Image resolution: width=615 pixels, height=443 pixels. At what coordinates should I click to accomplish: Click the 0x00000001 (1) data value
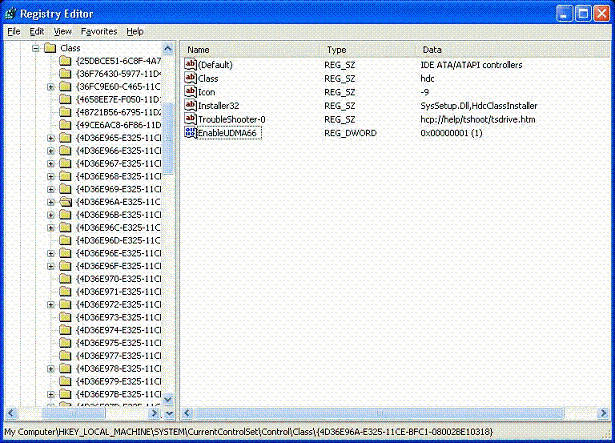pyautogui.click(x=451, y=133)
